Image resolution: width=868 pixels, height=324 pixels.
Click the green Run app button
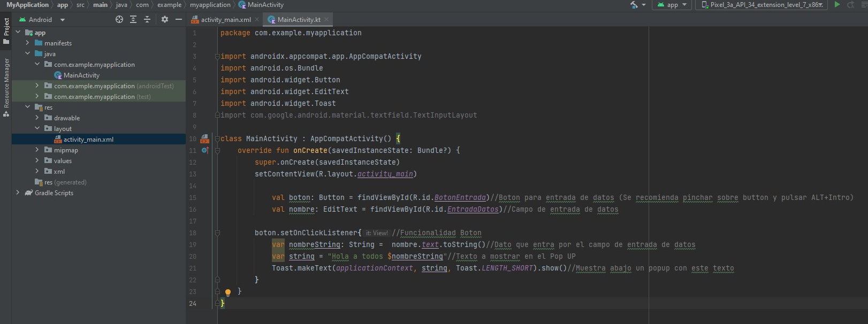837,5
